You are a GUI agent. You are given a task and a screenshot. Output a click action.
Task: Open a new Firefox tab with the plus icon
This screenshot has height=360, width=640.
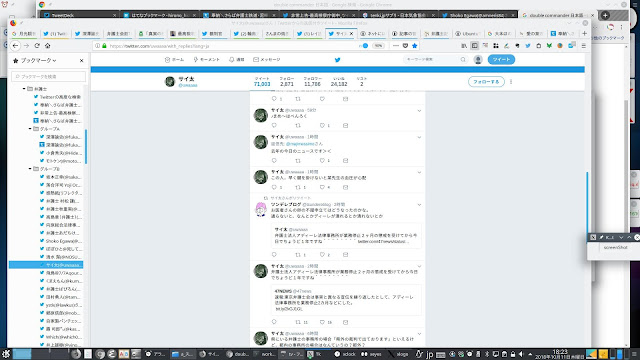[584, 33]
